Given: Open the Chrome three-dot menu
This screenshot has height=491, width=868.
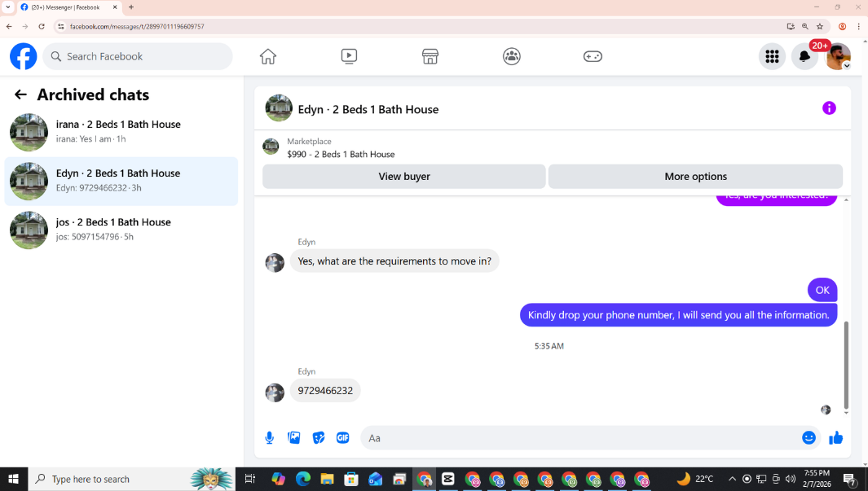Looking at the screenshot, I should [858, 26].
